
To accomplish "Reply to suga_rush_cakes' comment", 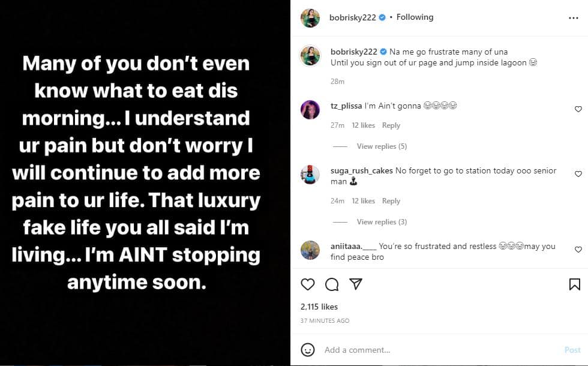I will pyautogui.click(x=391, y=201).
